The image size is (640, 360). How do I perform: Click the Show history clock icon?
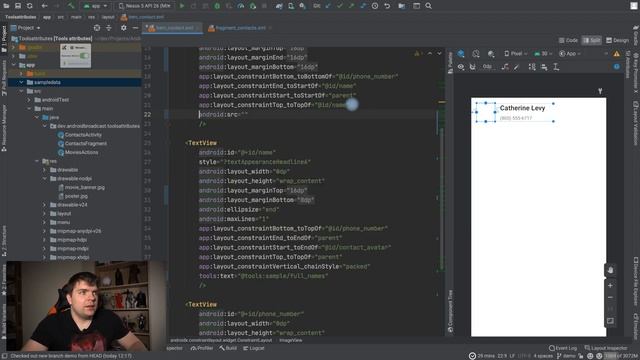[x=375, y=6]
